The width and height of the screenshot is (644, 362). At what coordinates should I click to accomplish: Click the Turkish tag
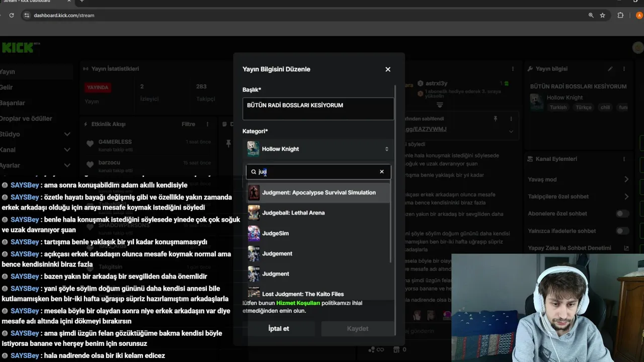point(558,108)
